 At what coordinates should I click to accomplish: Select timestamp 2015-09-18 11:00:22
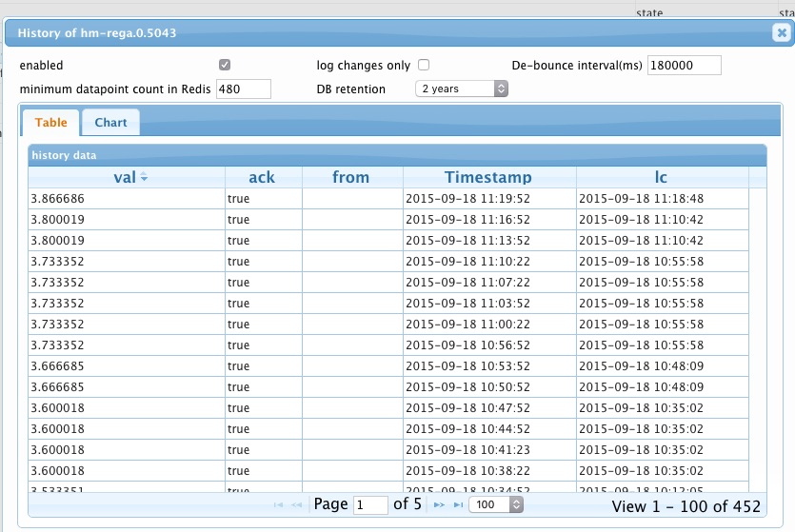click(x=489, y=325)
